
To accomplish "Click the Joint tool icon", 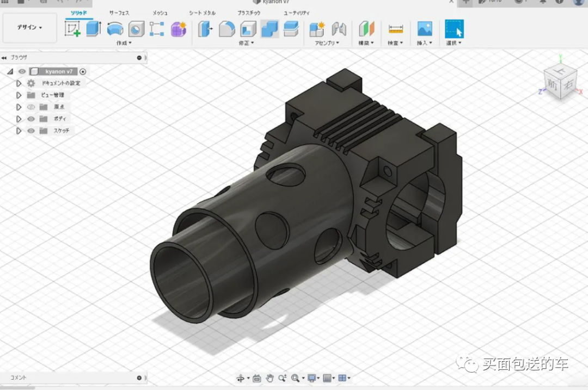I will coord(339,29).
